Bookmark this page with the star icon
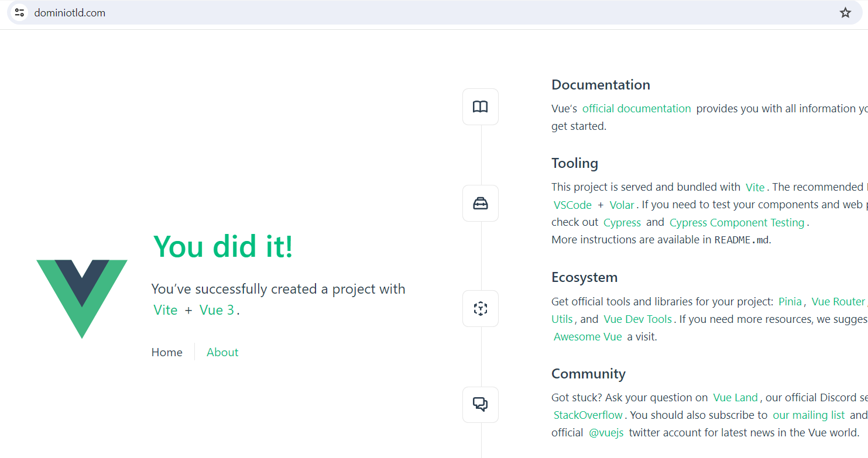Viewport: 868px width, 458px height. click(x=845, y=13)
